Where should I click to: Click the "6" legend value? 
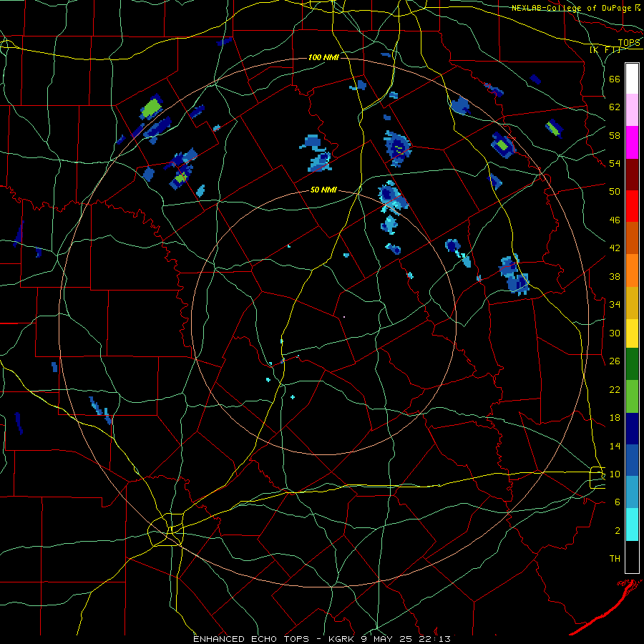tap(618, 502)
